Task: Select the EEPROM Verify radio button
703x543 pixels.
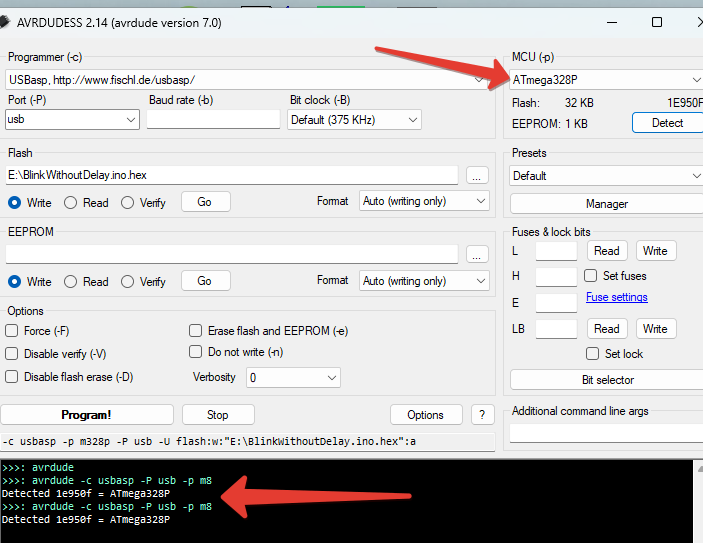Action: [127, 281]
